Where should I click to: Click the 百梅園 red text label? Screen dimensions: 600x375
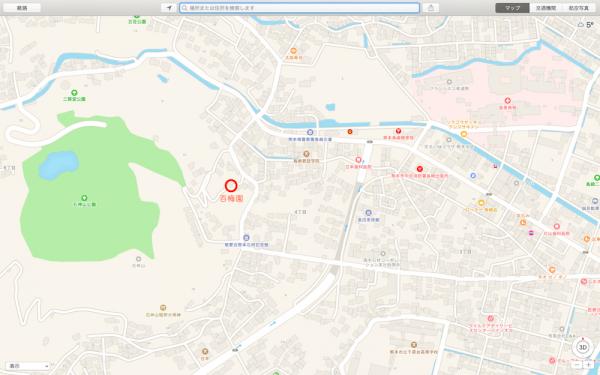[x=231, y=198]
